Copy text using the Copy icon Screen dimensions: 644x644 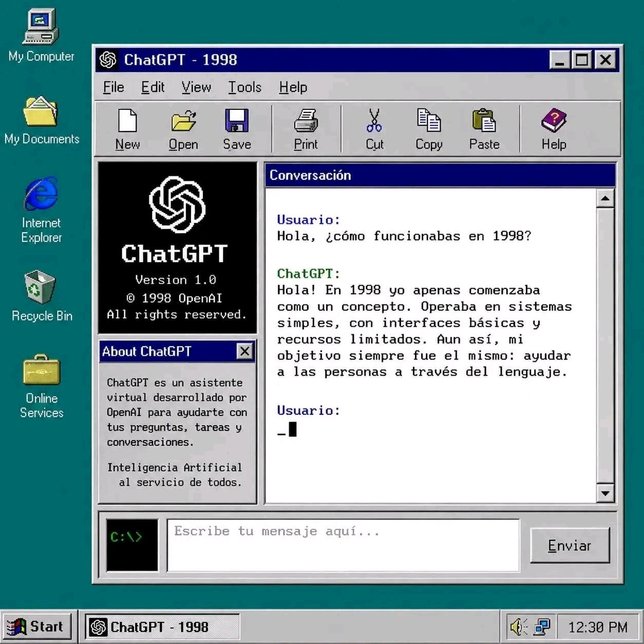point(429,121)
